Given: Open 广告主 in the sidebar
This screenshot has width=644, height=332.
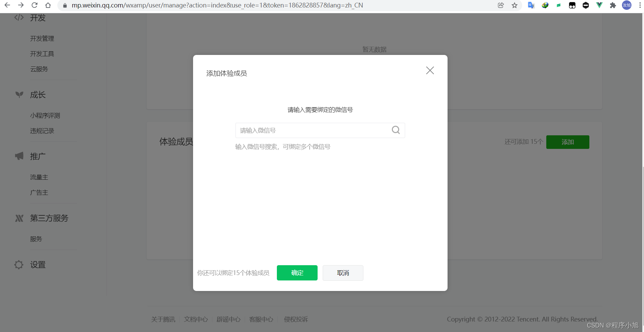Looking at the screenshot, I should tap(39, 193).
